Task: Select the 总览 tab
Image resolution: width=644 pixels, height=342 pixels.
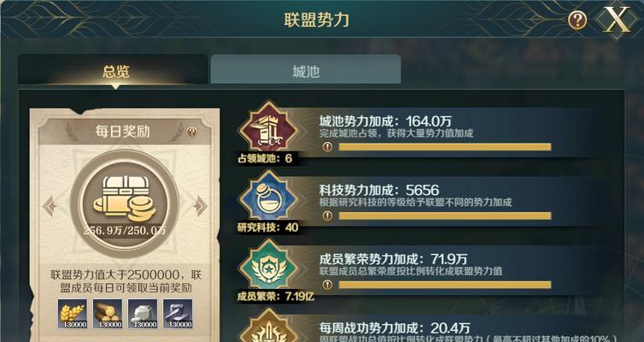Action: (116, 71)
